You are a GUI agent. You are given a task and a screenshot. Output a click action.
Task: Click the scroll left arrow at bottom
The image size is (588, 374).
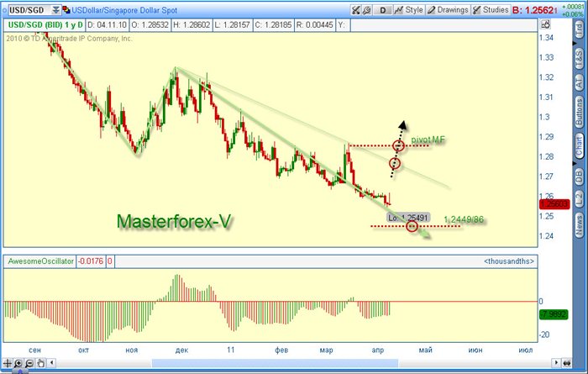coord(52,363)
